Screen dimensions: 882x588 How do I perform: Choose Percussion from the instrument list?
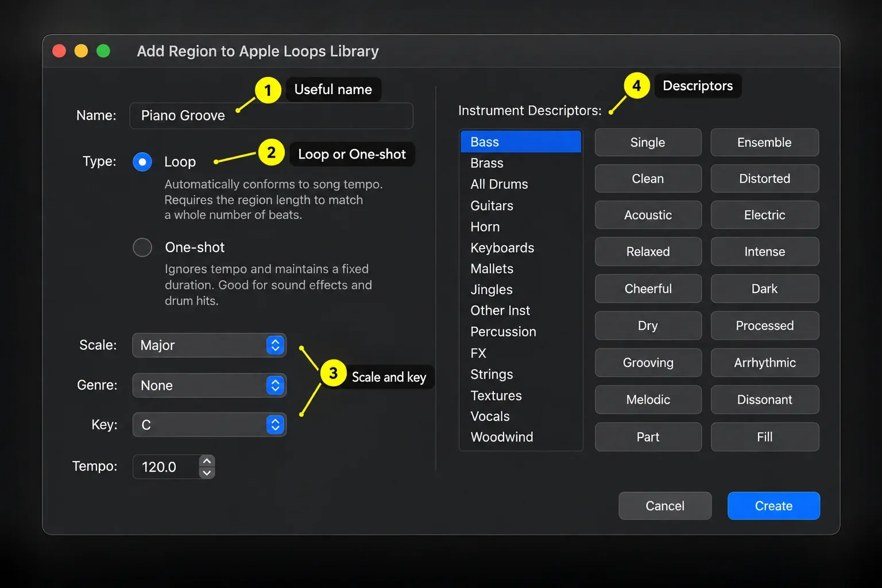click(x=521, y=332)
